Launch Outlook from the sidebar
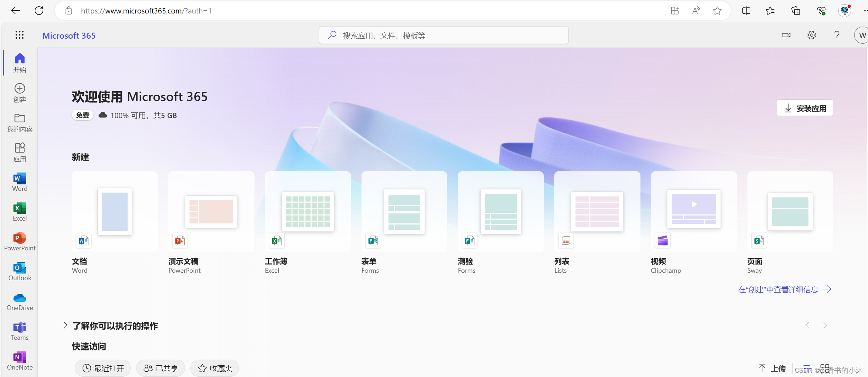 pos(20,272)
